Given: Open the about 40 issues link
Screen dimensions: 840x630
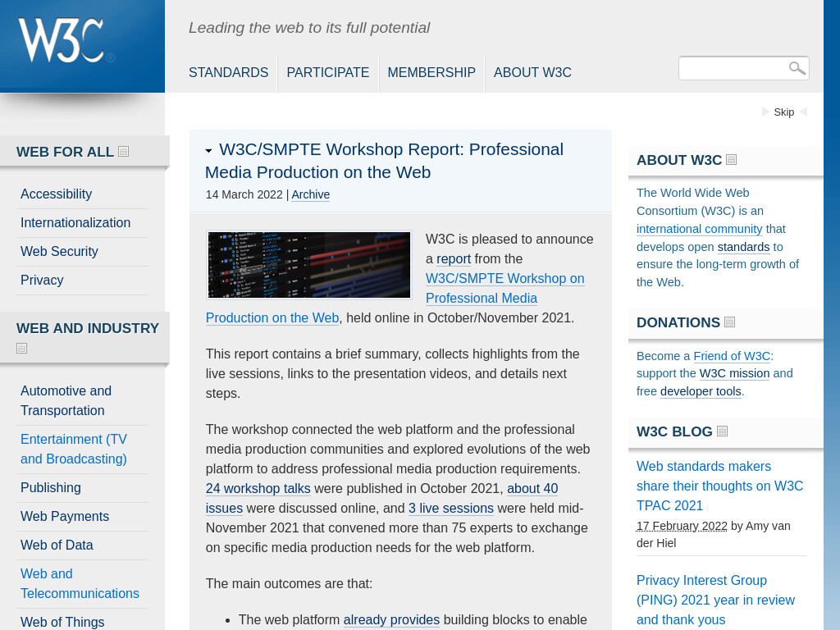Looking at the screenshot, I should (532, 489).
